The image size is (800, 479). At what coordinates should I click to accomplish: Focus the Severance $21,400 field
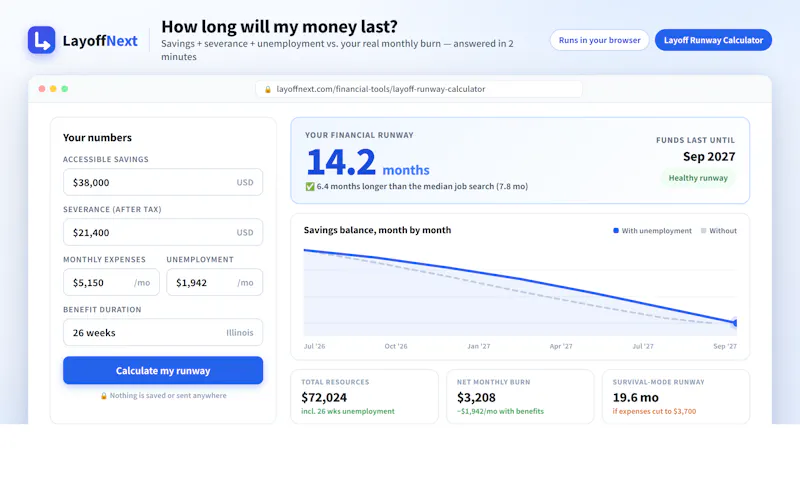[x=163, y=232]
